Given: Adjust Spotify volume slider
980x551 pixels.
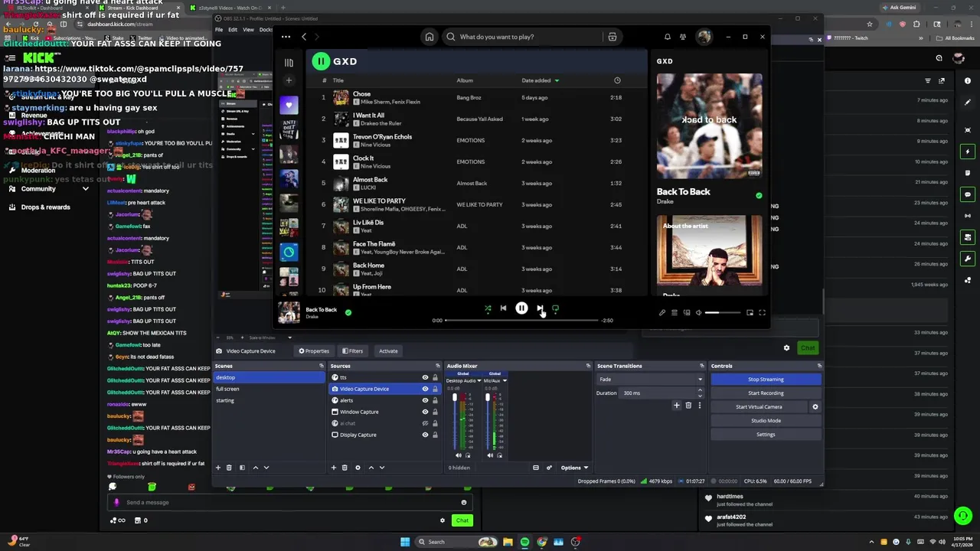Looking at the screenshot, I should coord(723,312).
